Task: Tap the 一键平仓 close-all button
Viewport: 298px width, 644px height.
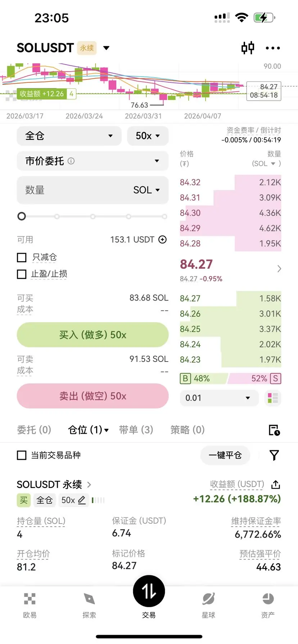Action: [225, 455]
